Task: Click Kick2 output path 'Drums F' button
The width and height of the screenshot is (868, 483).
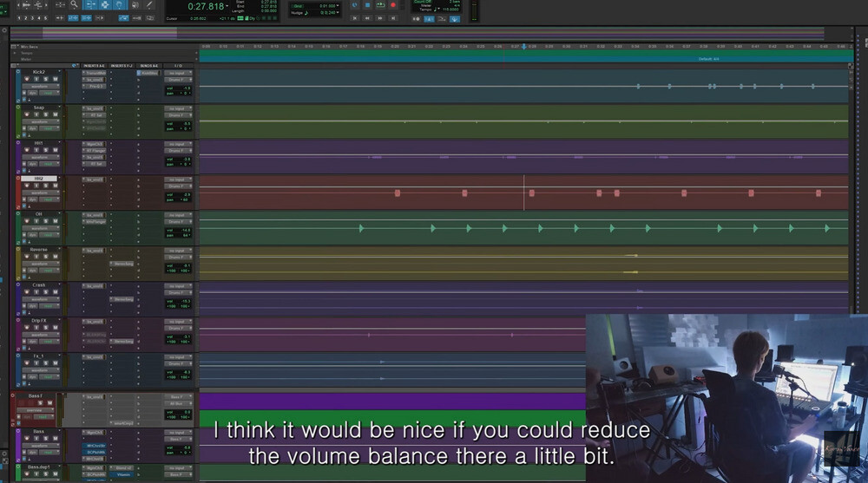Action: (176, 79)
